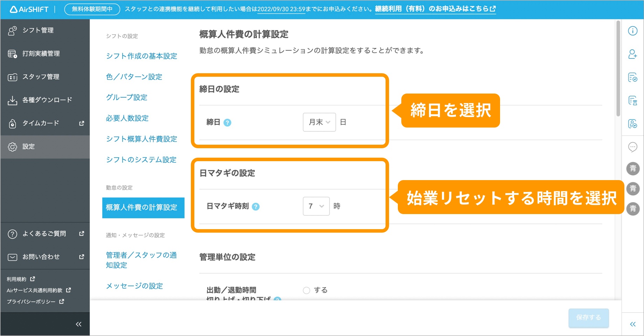Click the 保存する button
Viewport: 644px width, 336px height.
point(588,318)
